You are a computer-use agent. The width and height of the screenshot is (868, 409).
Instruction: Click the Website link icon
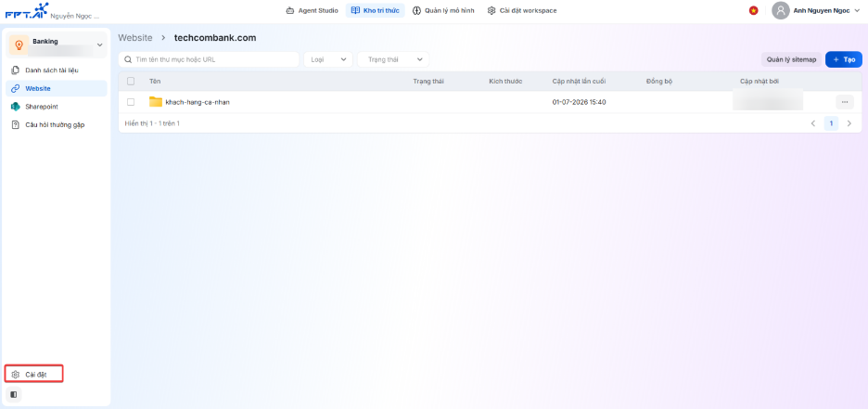16,88
